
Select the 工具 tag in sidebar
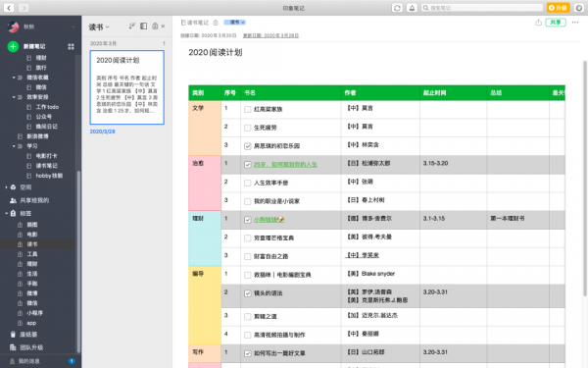(32, 254)
